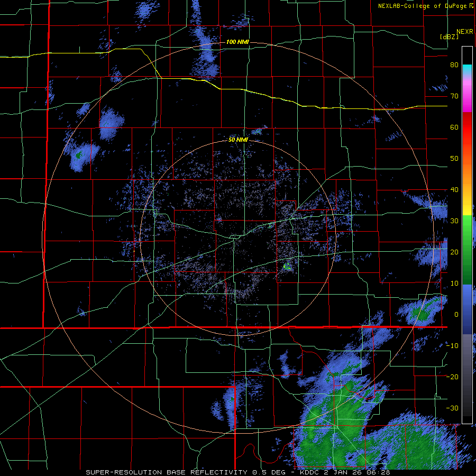Click the -30 value on the dBZ scale
Viewport: 476px width, 476px height.
click(452, 408)
